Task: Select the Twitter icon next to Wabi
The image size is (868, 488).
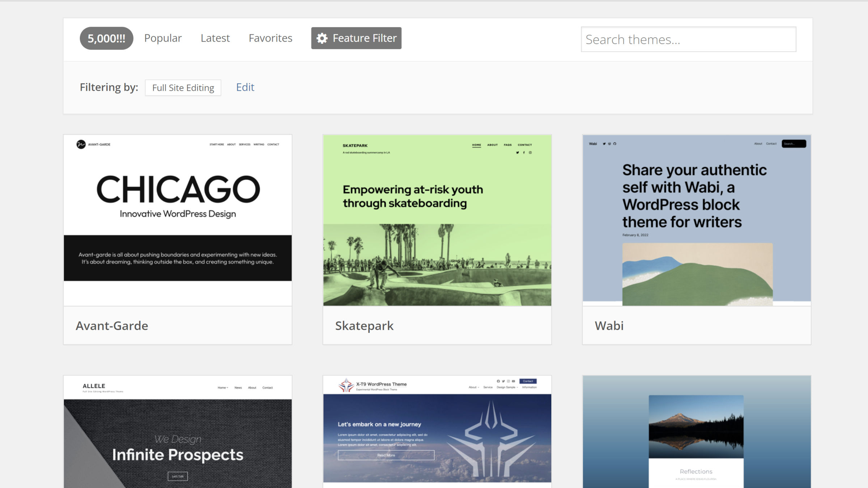Action: click(604, 144)
